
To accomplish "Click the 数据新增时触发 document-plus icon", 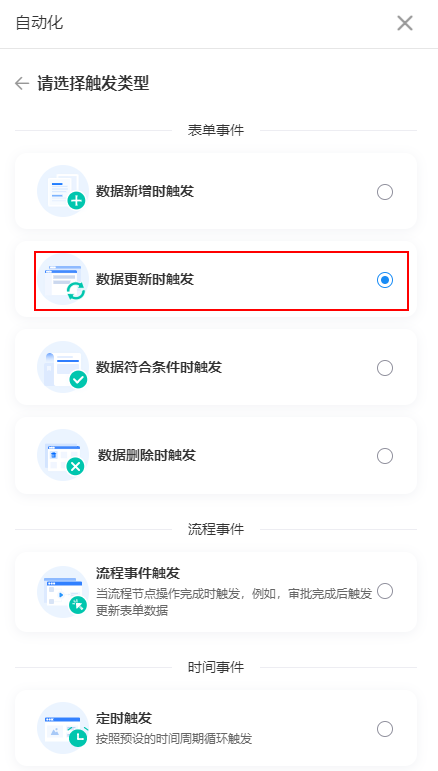I will 63,191.
